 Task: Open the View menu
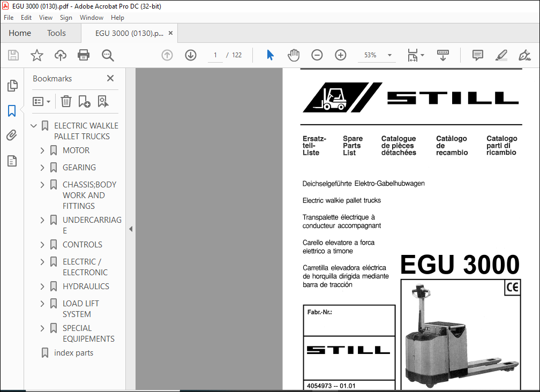point(46,18)
